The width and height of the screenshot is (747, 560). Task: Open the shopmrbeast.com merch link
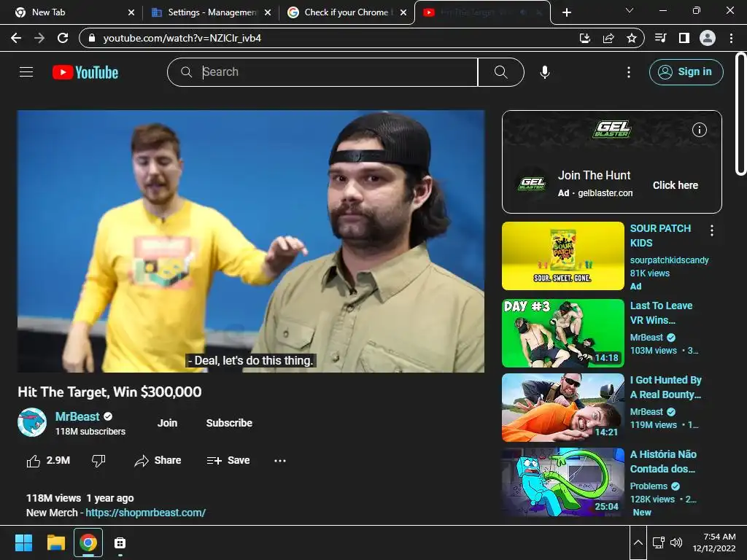tap(145, 513)
